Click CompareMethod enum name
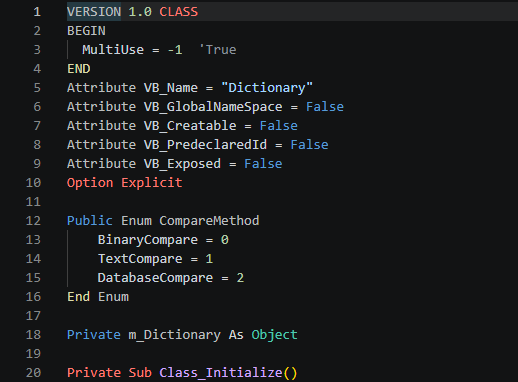Image resolution: width=518 pixels, height=382 pixels. click(209, 221)
